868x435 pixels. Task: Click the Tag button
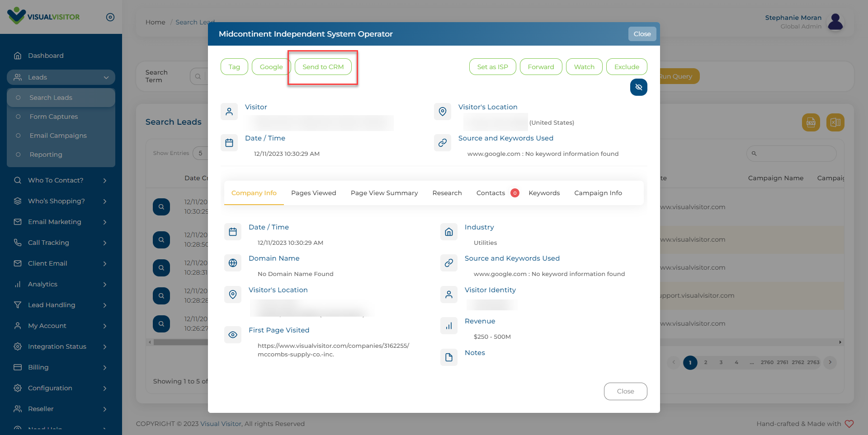234,67
